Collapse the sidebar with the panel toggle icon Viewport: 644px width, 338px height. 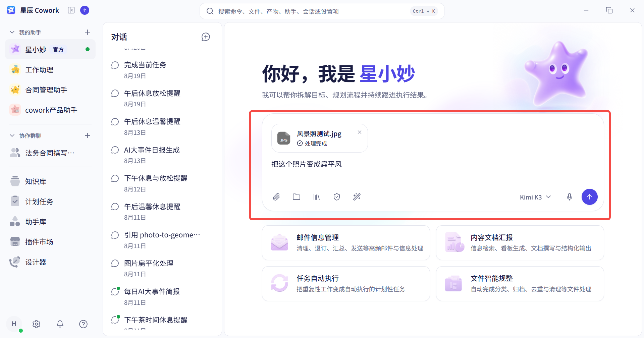[x=71, y=10]
